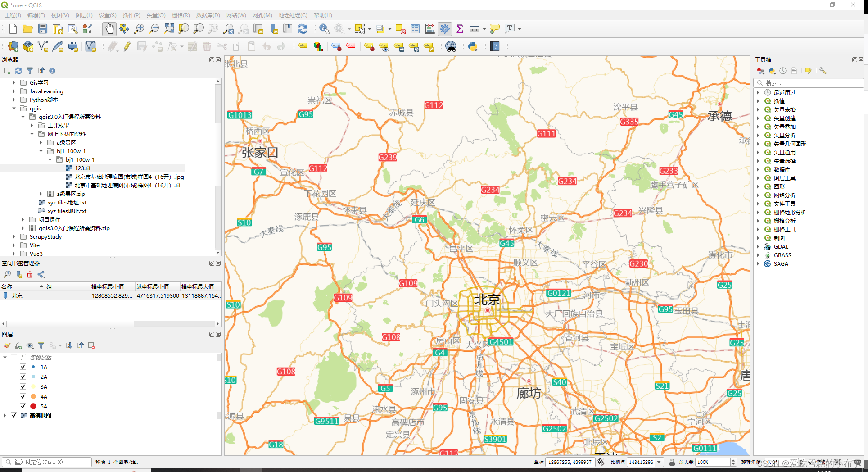Collapse the qgis folder
This screenshot has width=868, height=472.
click(x=14, y=108)
